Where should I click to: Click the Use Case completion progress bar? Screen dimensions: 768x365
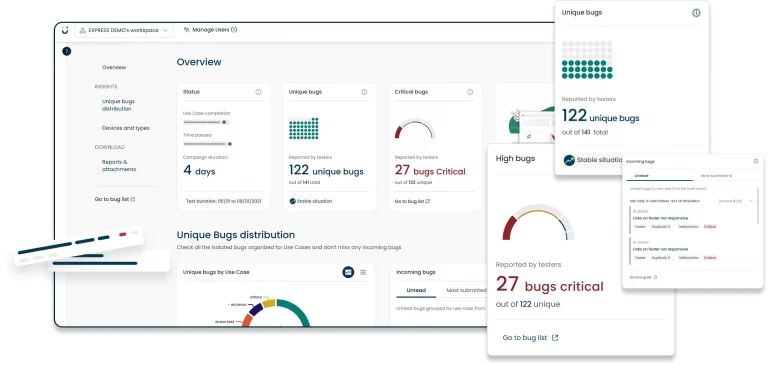point(206,122)
